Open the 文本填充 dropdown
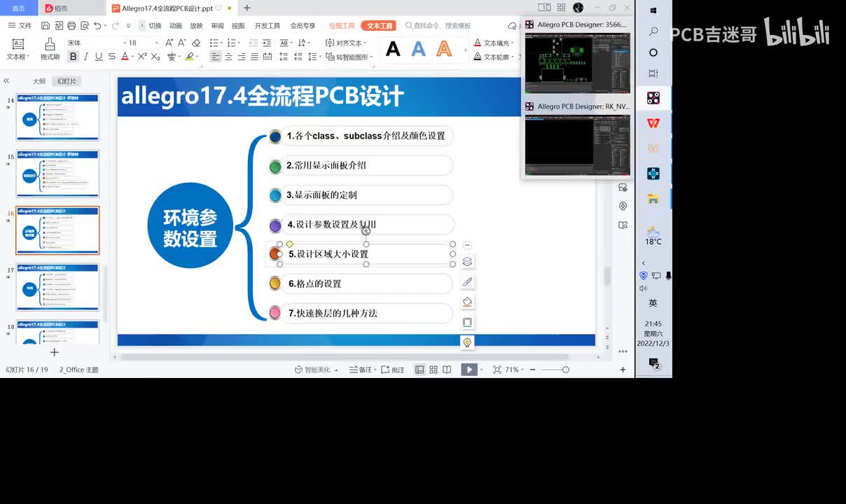This screenshot has height=504, width=846. click(x=494, y=43)
